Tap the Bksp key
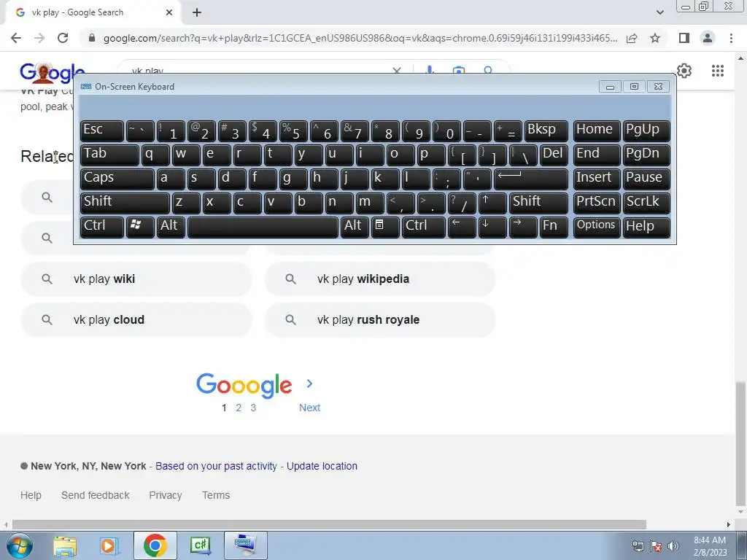 [546, 131]
